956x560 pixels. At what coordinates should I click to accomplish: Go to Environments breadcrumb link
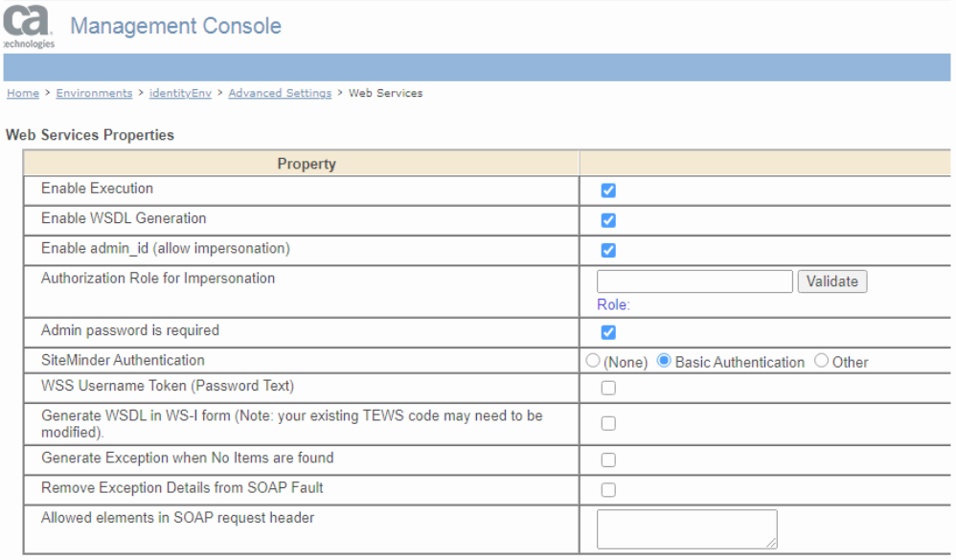[x=94, y=93]
